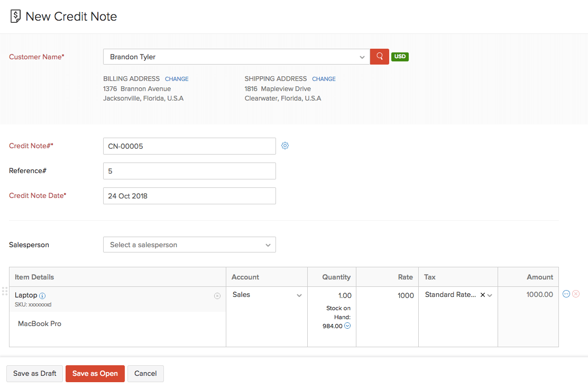Click the red customer search icon
Image resolution: width=588 pixels, height=388 pixels.
pyautogui.click(x=379, y=57)
